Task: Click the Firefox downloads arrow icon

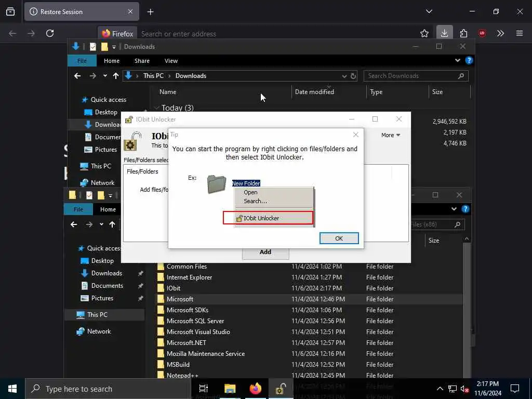Action: tap(444, 33)
